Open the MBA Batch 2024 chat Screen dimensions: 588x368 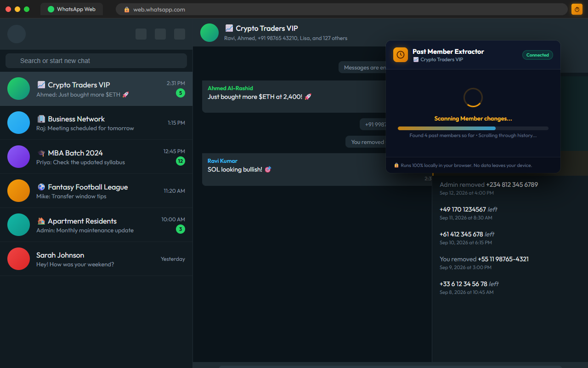[96, 157]
